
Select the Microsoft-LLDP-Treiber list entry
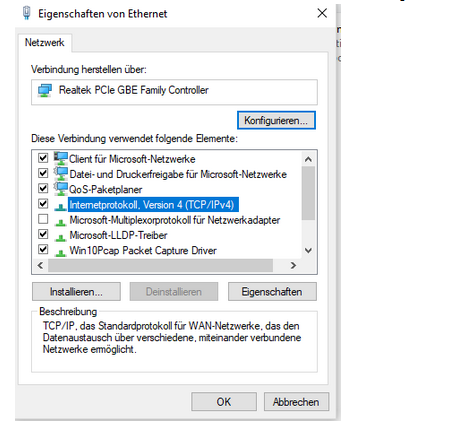(x=118, y=235)
